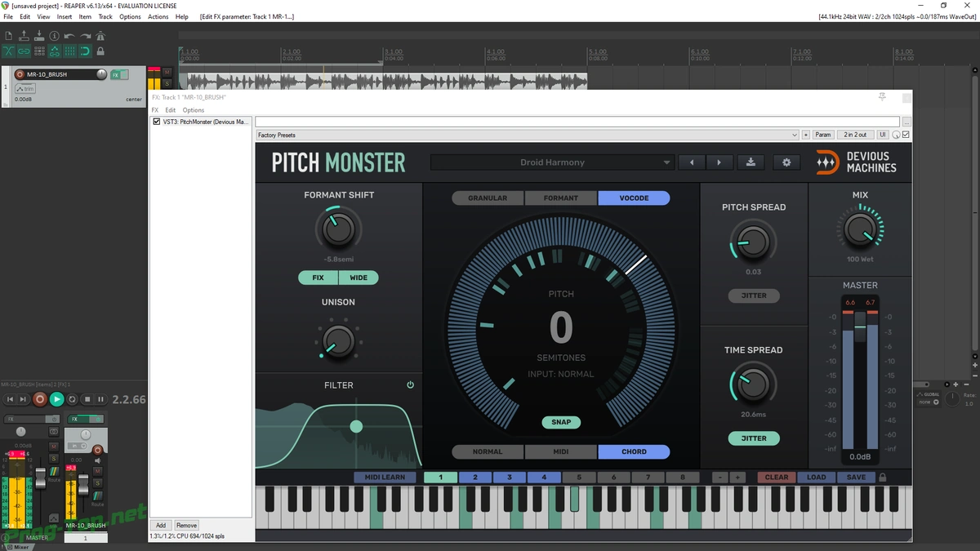The height and width of the screenshot is (551, 980).
Task: Click the transport Record button
Action: 39,399
